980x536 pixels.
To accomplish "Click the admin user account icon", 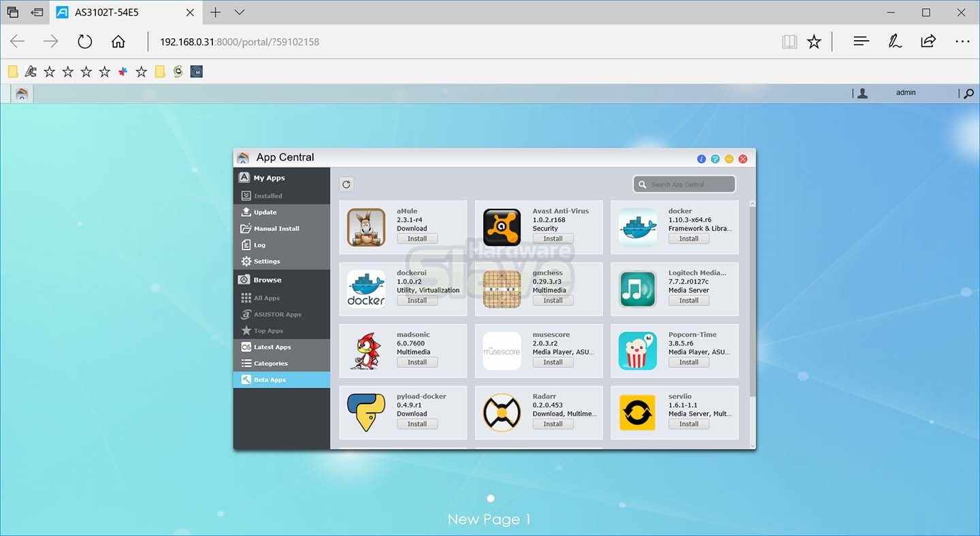I will point(863,94).
